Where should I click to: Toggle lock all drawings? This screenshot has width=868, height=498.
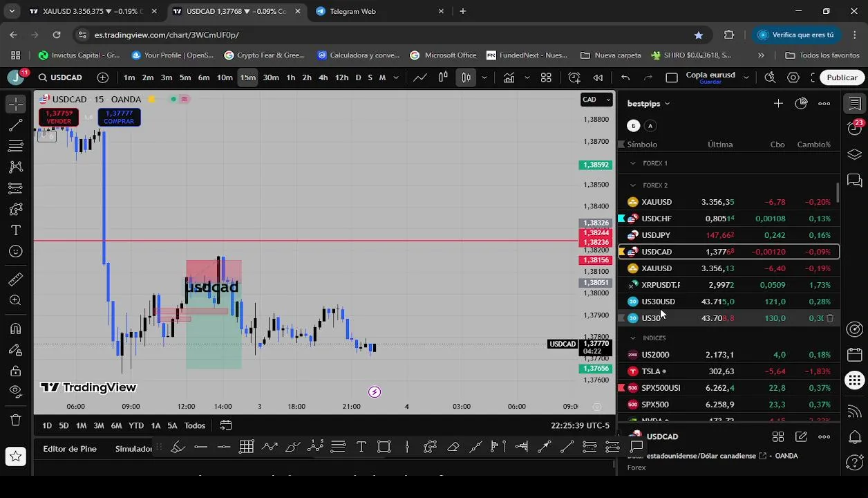16,371
